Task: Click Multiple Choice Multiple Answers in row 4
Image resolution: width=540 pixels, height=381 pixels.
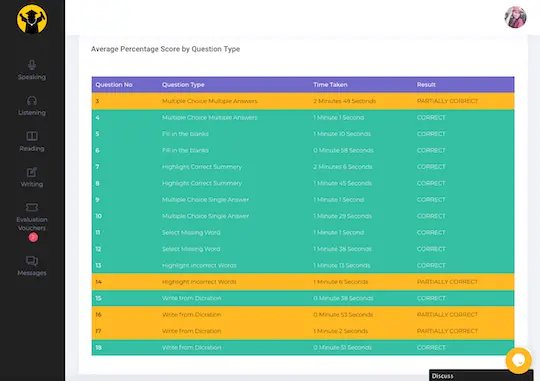Action: (x=210, y=117)
